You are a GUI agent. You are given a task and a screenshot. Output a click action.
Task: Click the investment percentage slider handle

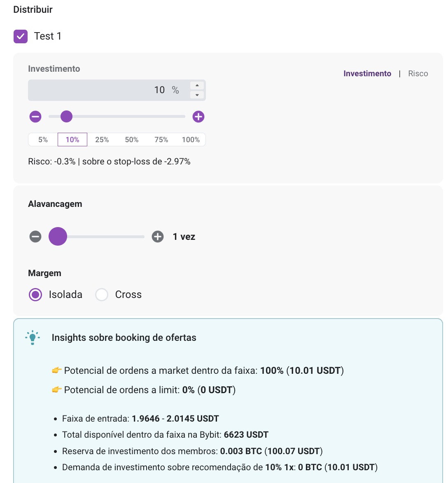(x=66, y=117)
